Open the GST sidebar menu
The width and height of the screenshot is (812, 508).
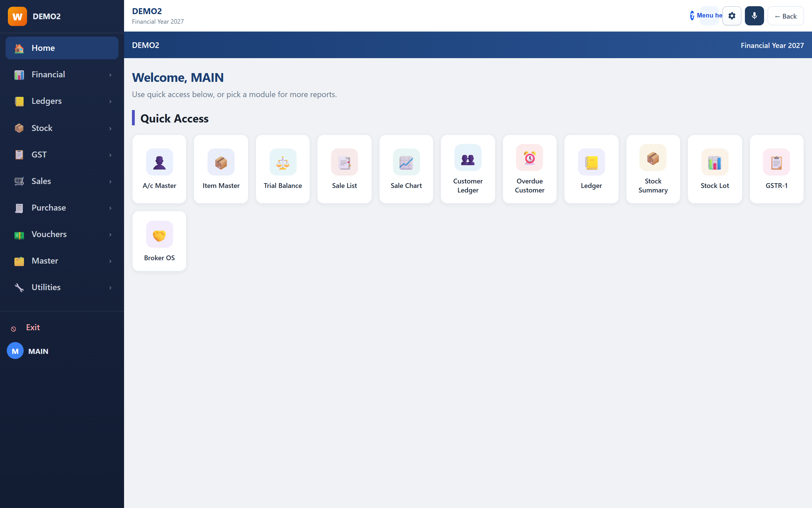[62, 155]
